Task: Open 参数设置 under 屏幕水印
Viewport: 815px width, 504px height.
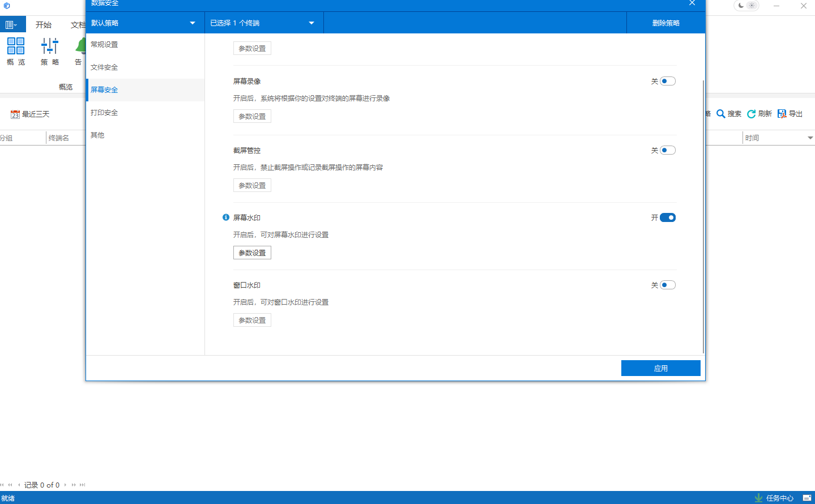Action: tap(252, 253)
